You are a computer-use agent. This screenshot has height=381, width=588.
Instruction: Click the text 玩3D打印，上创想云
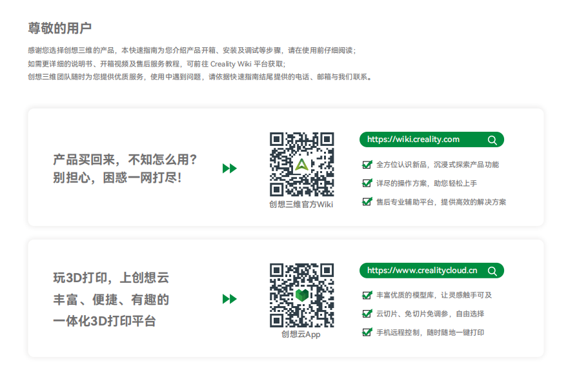(x=111, y=278)
